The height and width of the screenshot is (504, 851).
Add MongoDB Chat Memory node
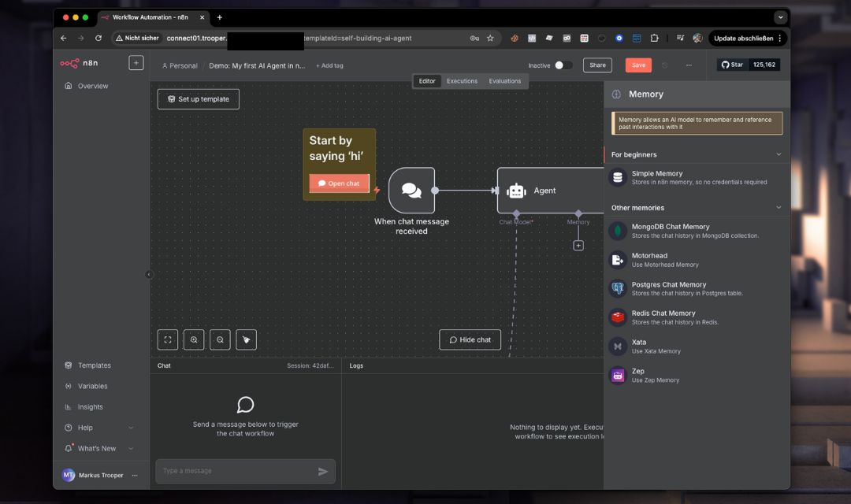(x=697, y=231)
